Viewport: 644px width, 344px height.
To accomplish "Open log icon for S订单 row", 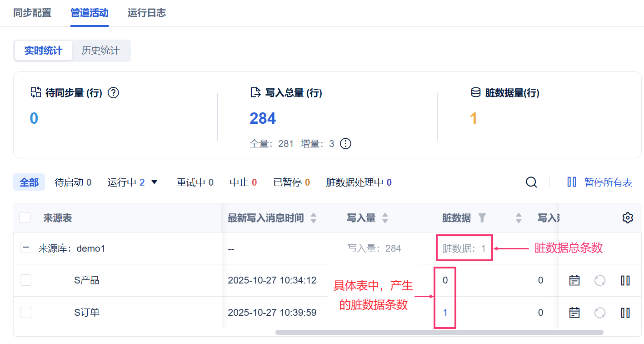I will pyautogui.click(x=574, y=313).
